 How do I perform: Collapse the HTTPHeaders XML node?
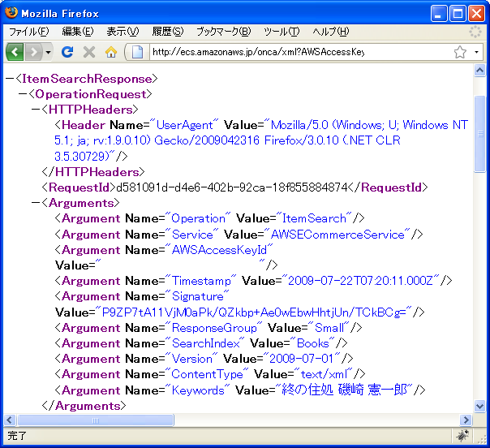[x=36, y=110]
